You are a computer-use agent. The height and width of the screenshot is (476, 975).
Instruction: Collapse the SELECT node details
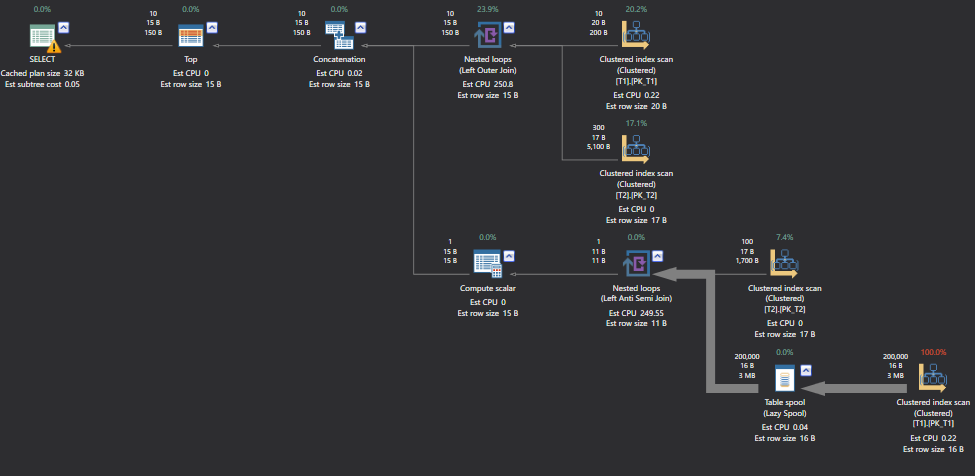64,26
